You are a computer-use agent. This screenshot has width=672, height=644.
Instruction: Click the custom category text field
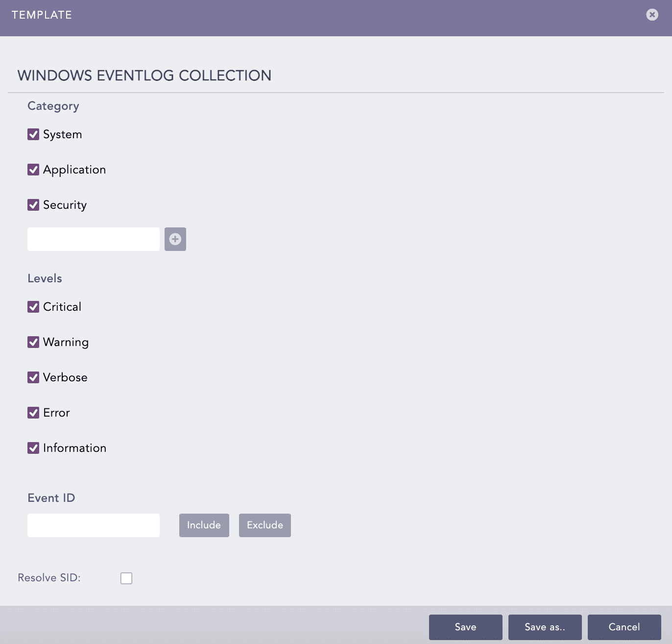pos(94,239)
